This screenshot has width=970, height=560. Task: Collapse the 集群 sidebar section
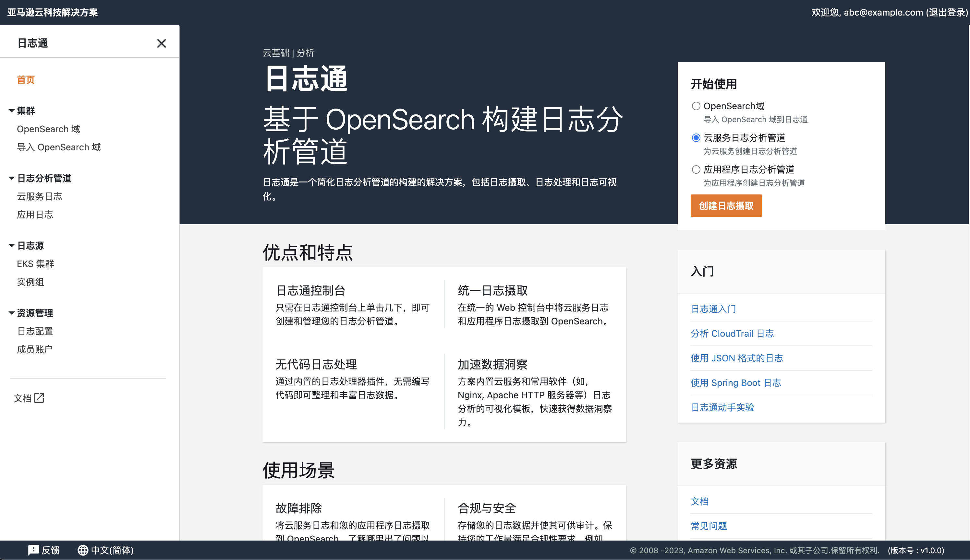pyautogui.click(x=12, y=111)
